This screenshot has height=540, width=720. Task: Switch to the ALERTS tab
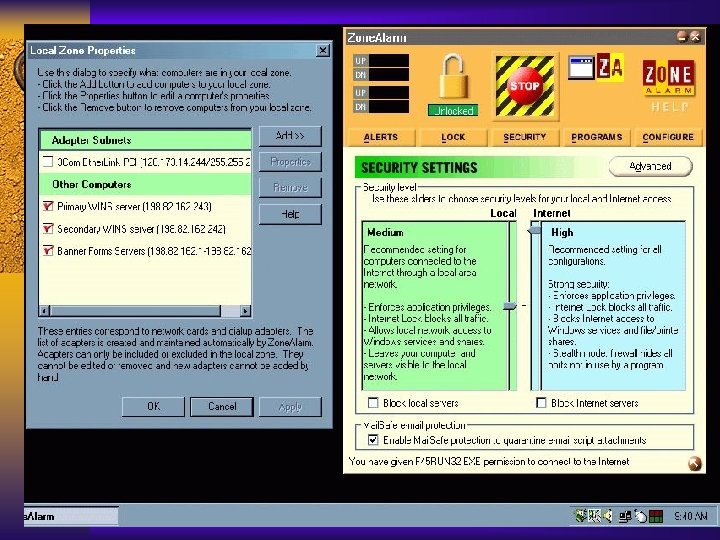[x=381, y=137]
